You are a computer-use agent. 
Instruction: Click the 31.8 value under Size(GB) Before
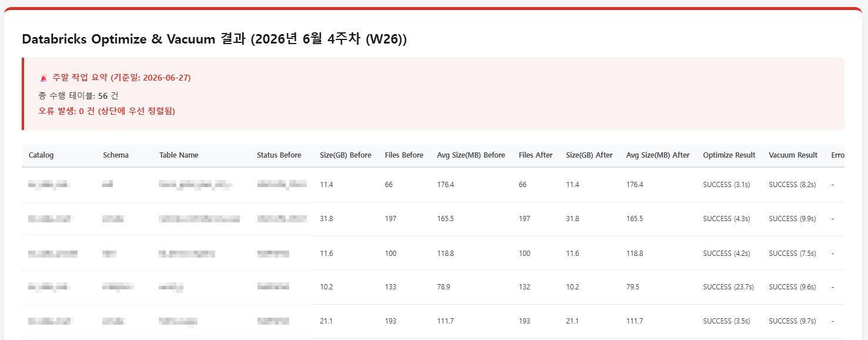326,219
